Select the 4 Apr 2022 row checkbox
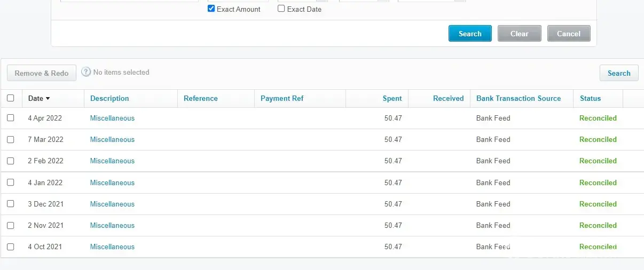The height and width of the screenshot is (270, 644). click(11, 118)
